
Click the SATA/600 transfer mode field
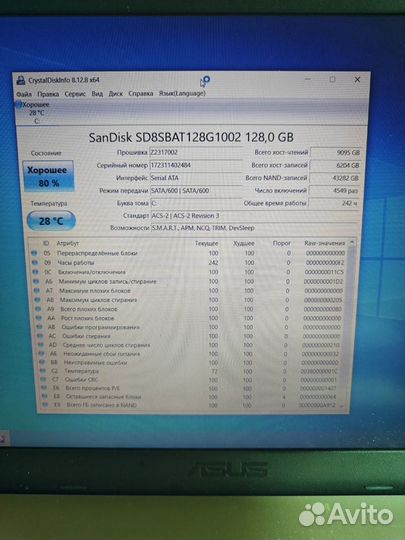[x=196, y=191]
